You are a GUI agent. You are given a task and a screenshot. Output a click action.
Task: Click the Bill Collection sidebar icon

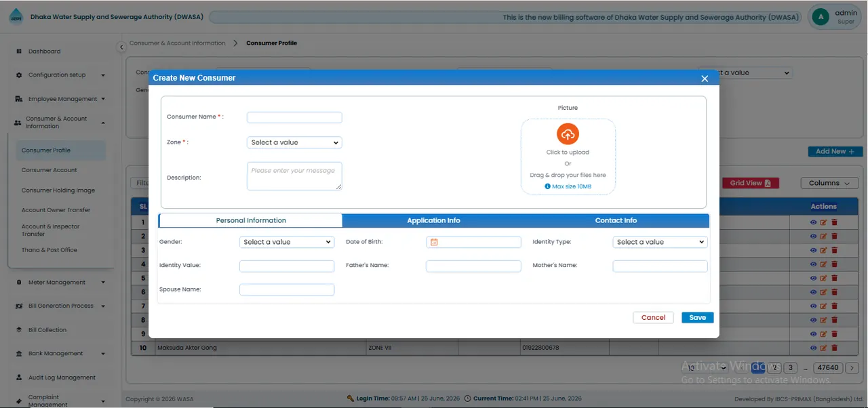19,330
